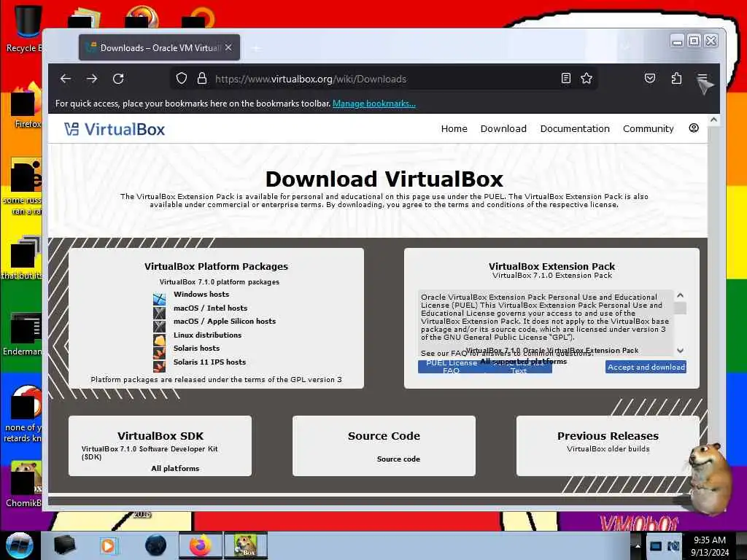Download macOS / Intel hosts package
The height and width of the screenshot is (560, 747).
pyautogui.click(x=210, y=308)
